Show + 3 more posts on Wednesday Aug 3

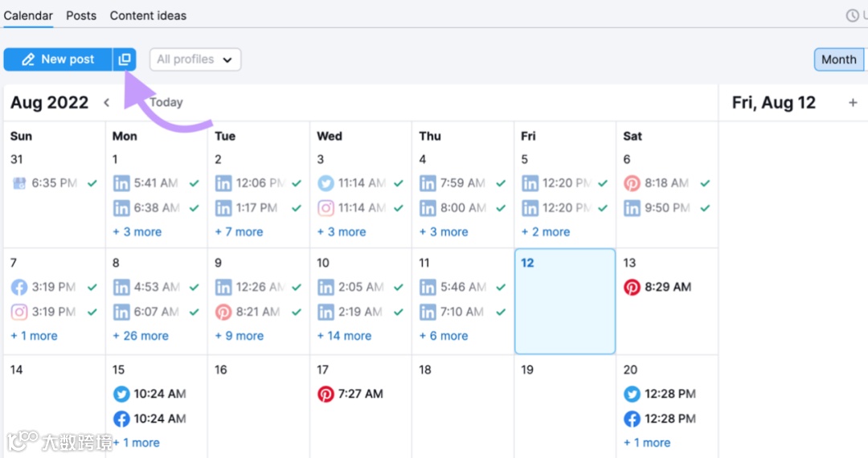pyautogui.click(x=342, y=231)
